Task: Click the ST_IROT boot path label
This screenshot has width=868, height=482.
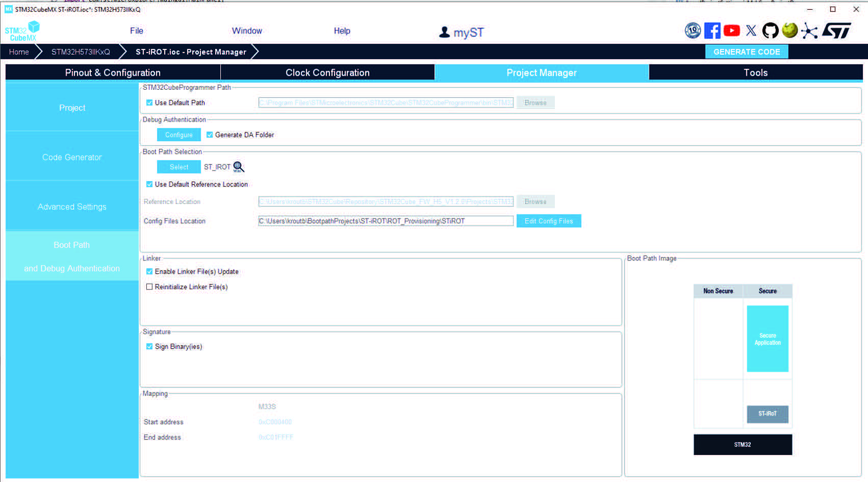Action: [x=217, y=167]
